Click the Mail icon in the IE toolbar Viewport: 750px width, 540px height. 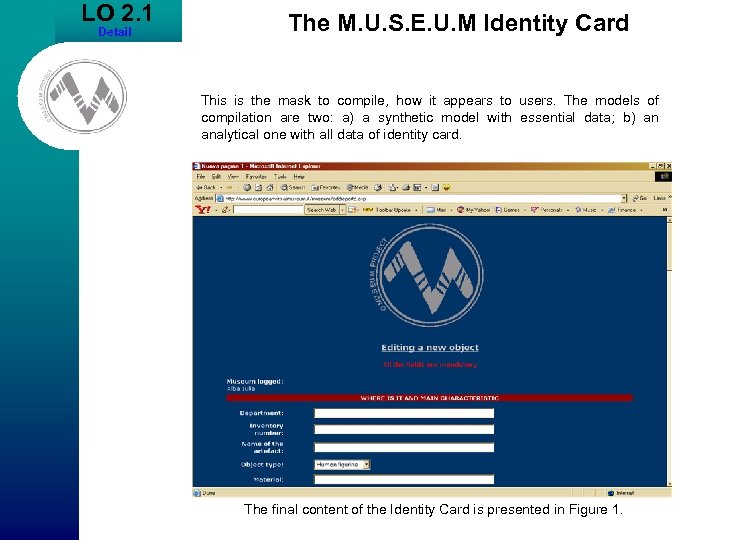(x=393, y=187)
